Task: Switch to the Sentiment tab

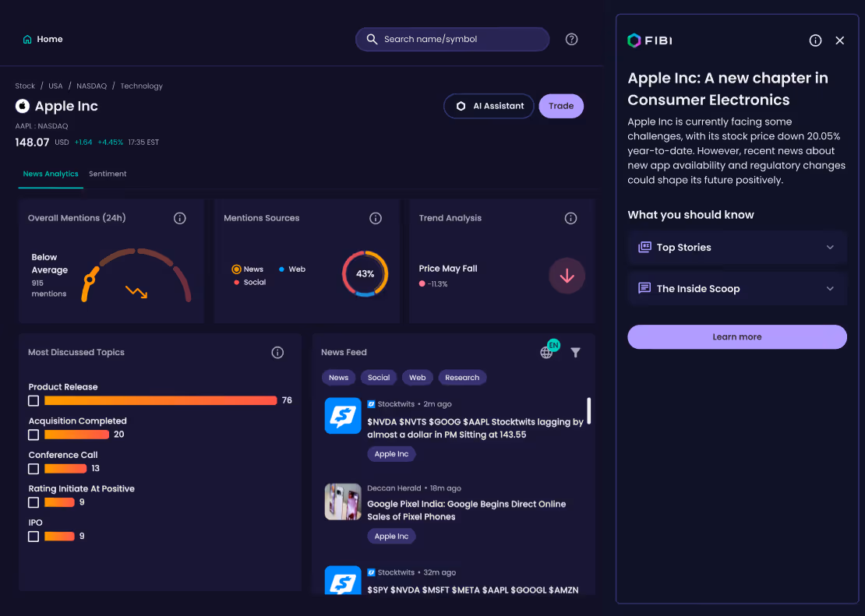Action: [x=108, y=174]
